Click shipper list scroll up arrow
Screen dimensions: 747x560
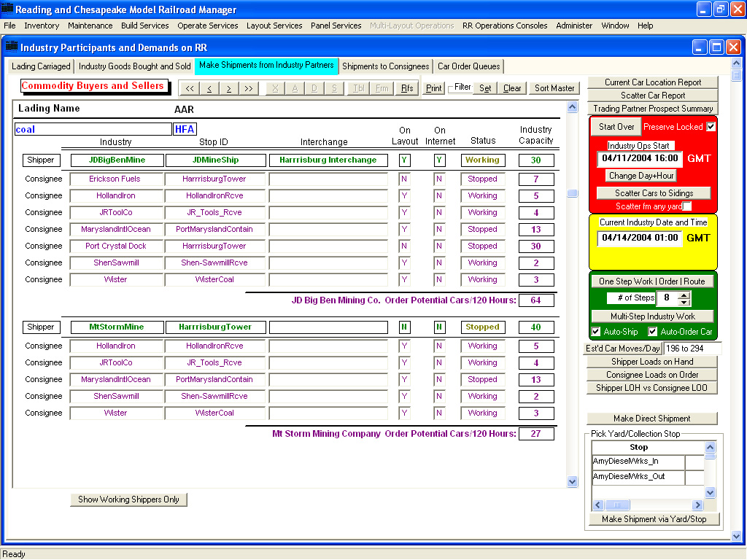point(572,107)
